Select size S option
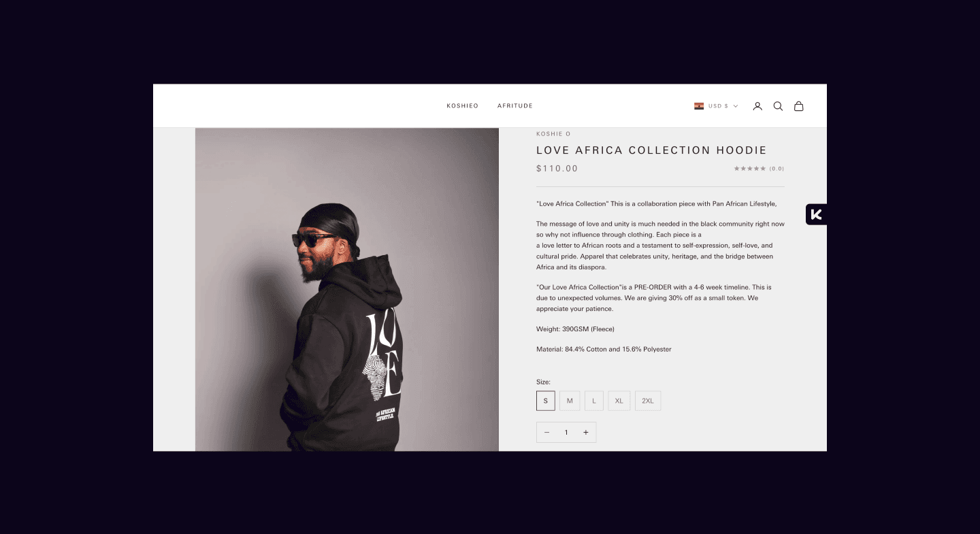 [x=546, y=401]
